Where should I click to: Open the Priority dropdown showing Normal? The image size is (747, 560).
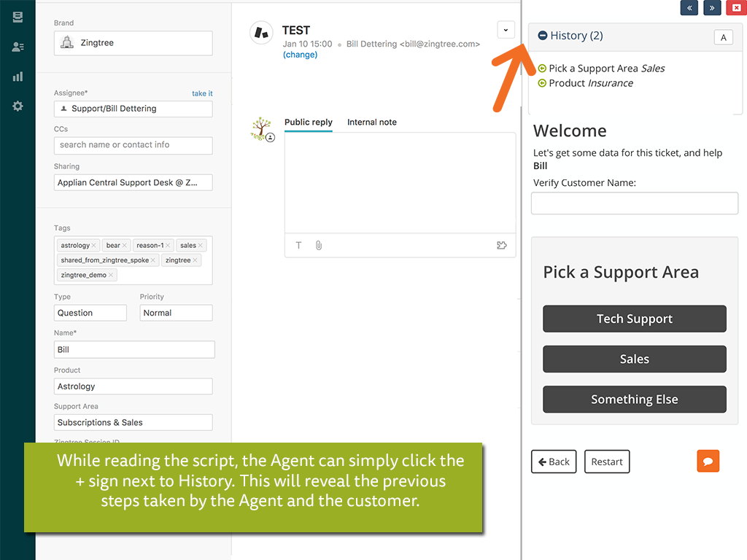click(x=176, y=313)
